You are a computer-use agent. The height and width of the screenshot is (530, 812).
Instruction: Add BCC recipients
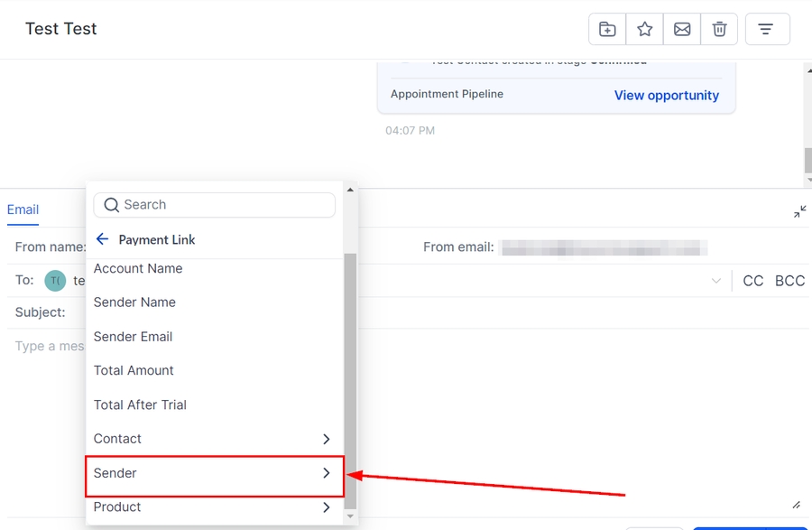pos(789,281)
